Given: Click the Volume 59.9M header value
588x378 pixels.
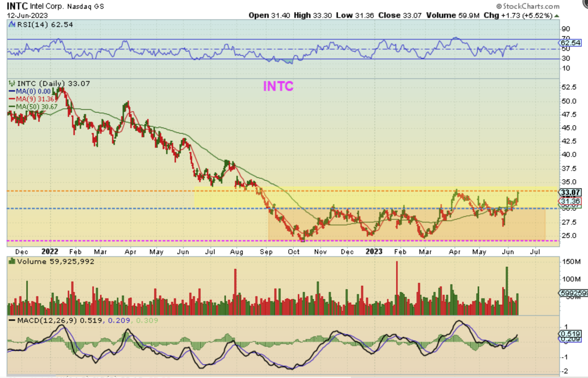Looking at the screenshot, I should point(453,15).
